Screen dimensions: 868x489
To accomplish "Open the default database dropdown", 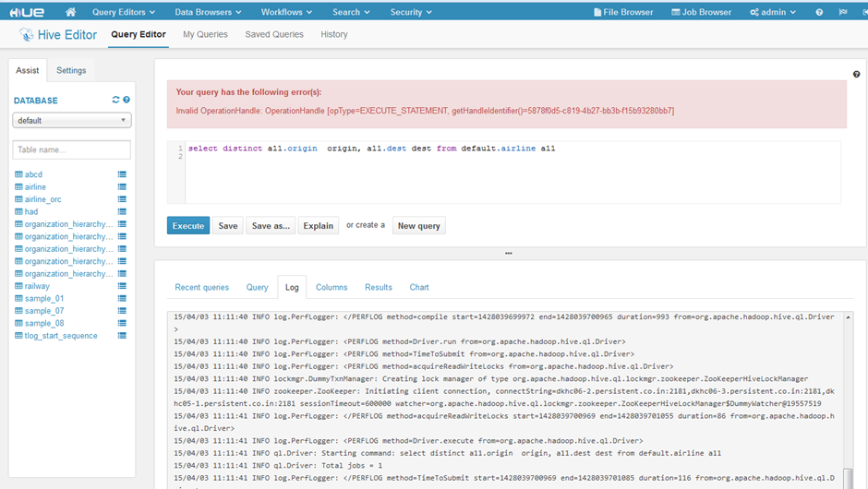I will coord(72,120).
